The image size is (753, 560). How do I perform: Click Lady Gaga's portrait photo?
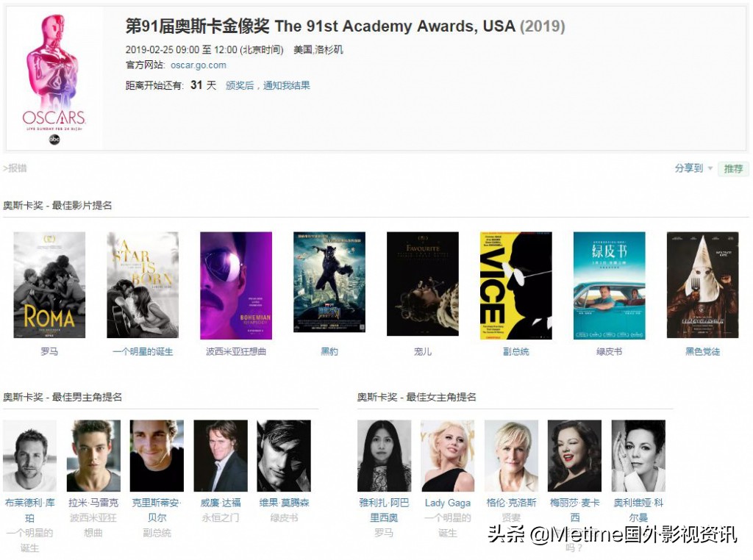tap(448, 456)
